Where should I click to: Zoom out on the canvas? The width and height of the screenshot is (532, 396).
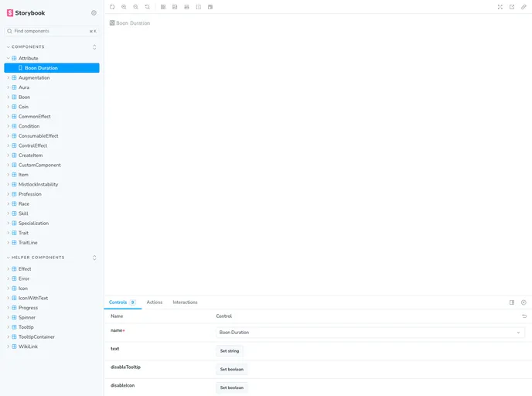click(x=136, y=7)
